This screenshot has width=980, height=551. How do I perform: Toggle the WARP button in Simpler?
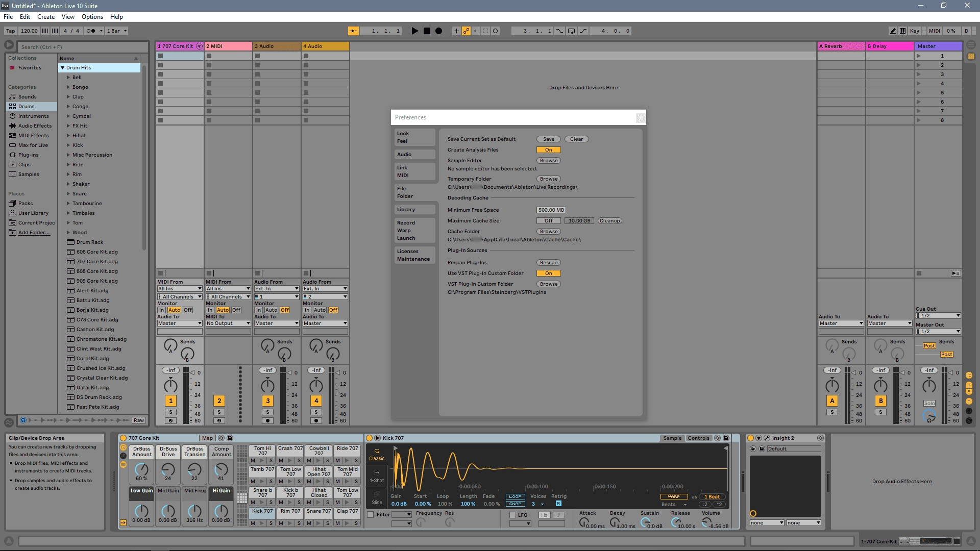click(674, 497)
